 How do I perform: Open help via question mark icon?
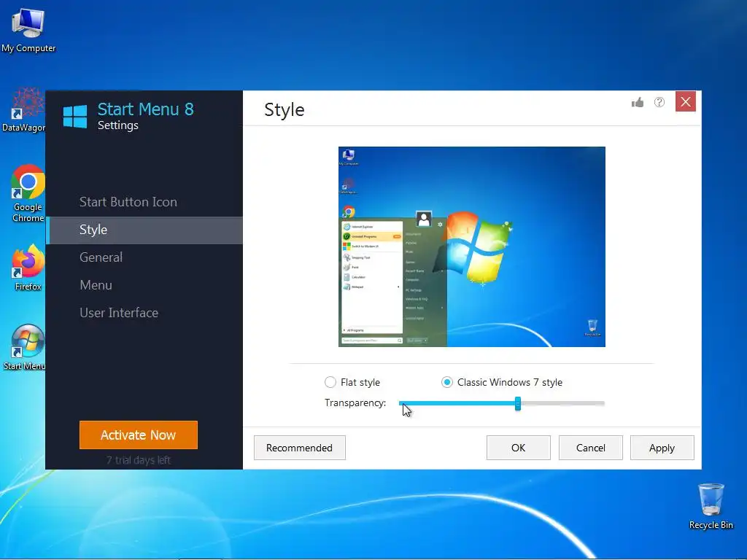tap(659, 102)
